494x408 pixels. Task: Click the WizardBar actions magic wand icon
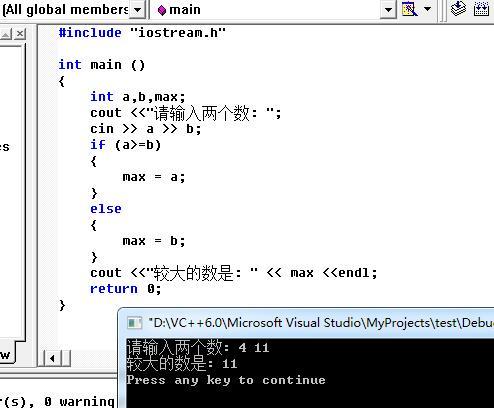click(x=409, y=9)
